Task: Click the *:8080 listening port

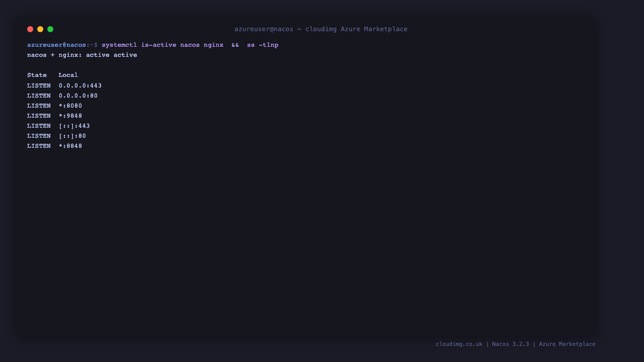Action: pyautogui.click(x=70, y=106)
